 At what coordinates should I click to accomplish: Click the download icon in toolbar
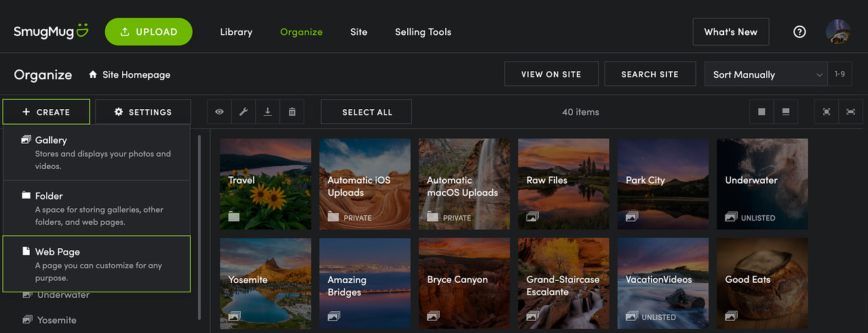268,112
